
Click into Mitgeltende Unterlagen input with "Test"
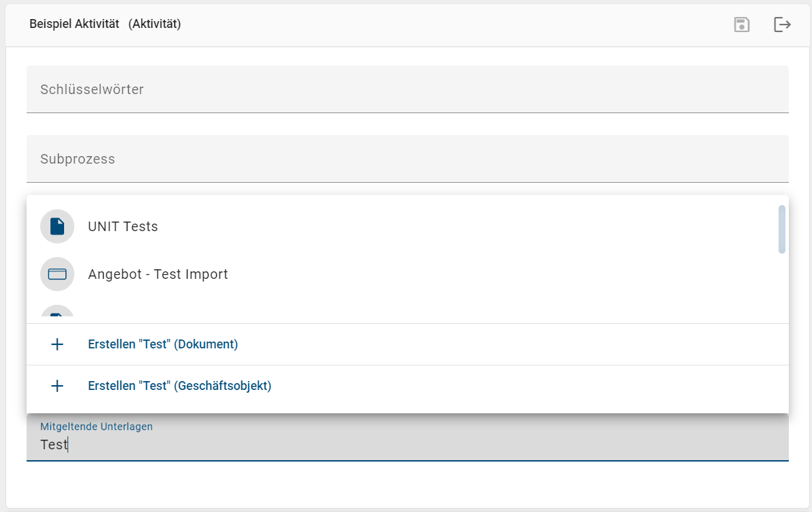tap(407, 445)
